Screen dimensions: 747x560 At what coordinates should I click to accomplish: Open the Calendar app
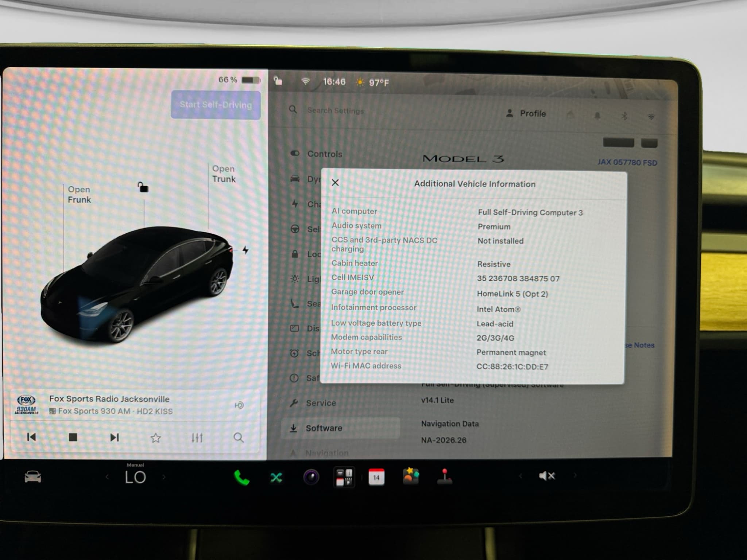(376, 477)
